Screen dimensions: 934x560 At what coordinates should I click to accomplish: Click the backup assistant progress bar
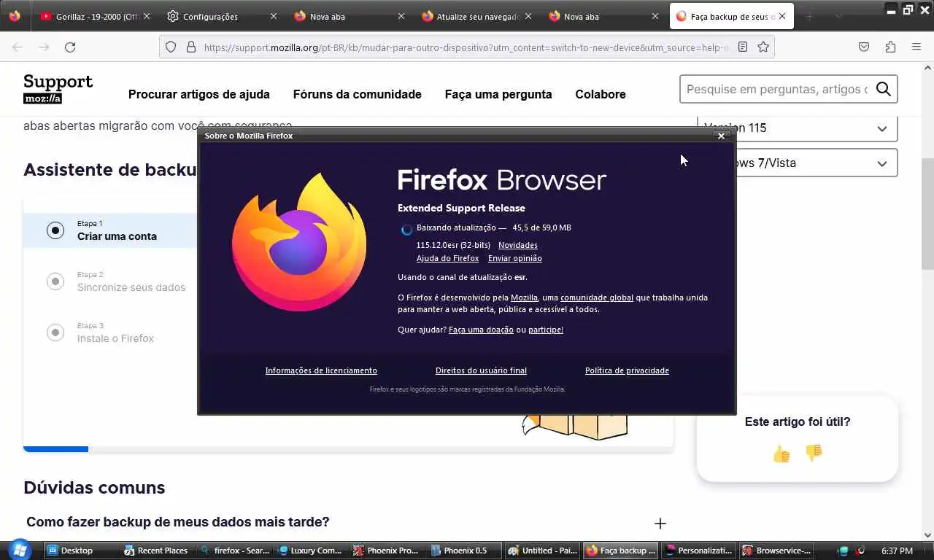(348, 449)
